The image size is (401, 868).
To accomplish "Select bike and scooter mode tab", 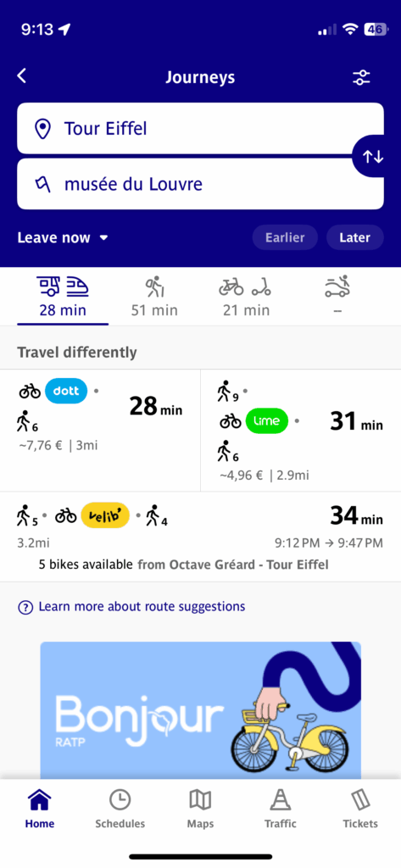I will point(246,298).
